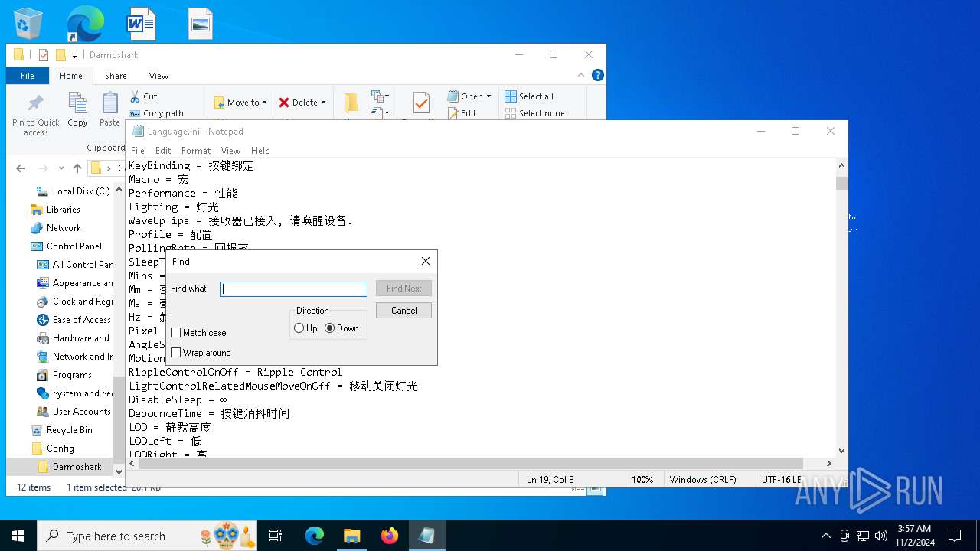Click File Explorer icon in taskbar
The height and width of the screenshot is (551, 980).
[352, 536]
